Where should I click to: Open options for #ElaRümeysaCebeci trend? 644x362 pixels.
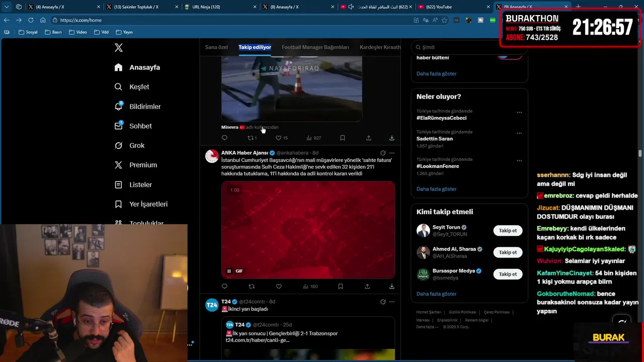tap(519, 113)
